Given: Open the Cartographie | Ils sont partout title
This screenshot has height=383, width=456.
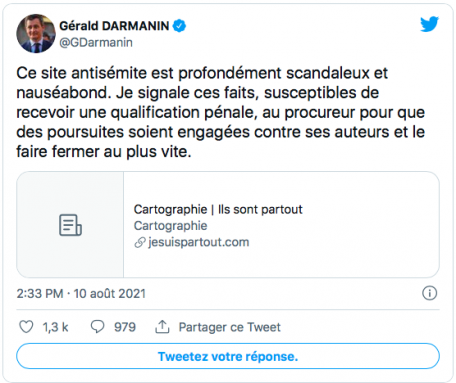Looking at the screenshot, I should click(x=218, y=209).
